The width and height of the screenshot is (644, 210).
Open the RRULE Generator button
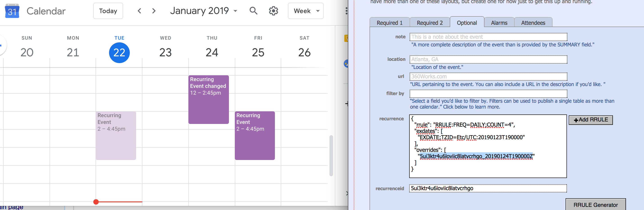pyautogui.click(x=596, y=205)
